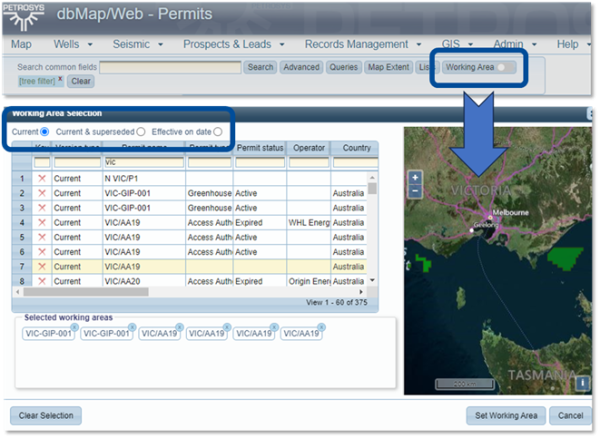Select the N VIC/P1 permit name cell

144,179
